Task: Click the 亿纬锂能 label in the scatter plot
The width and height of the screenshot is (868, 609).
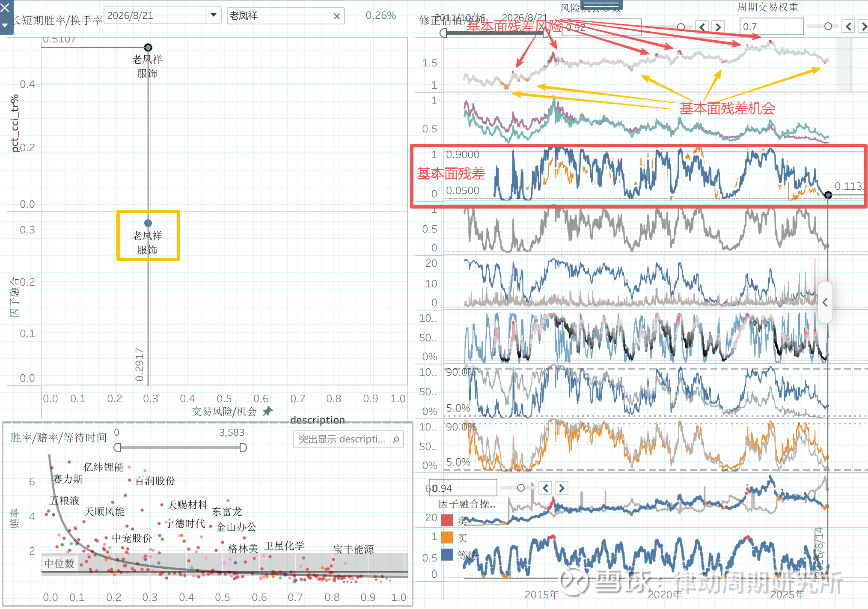Action: 104,467
